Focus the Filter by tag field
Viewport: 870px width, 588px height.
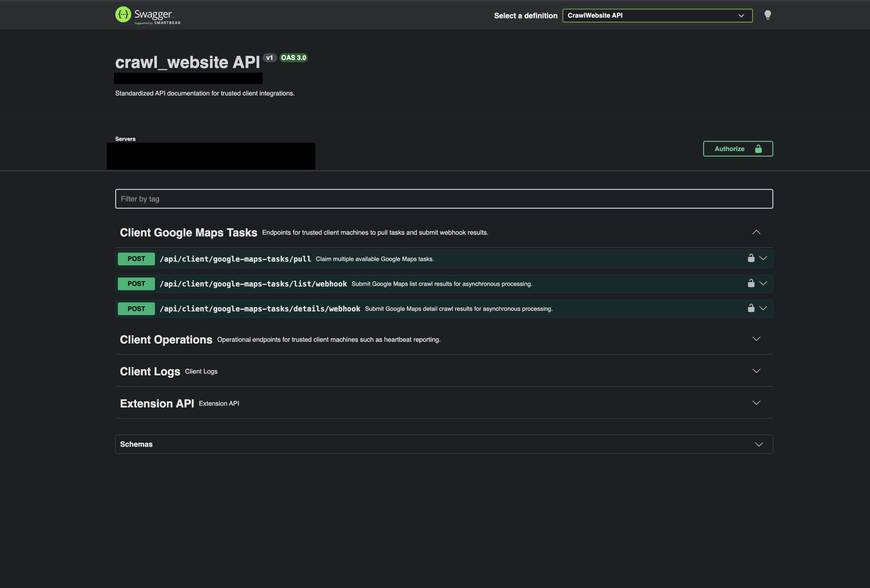point(444,199)
